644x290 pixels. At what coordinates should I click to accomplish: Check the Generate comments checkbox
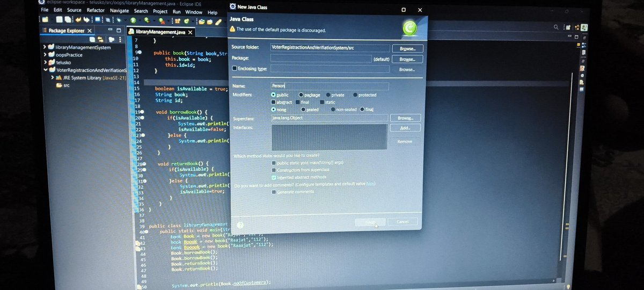click(x=274, y=192)
